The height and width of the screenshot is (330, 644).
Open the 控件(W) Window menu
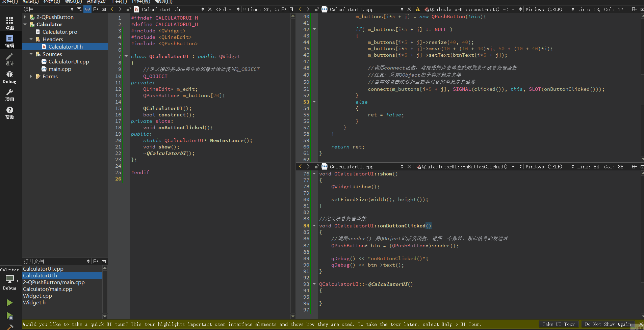pos(141,2)
